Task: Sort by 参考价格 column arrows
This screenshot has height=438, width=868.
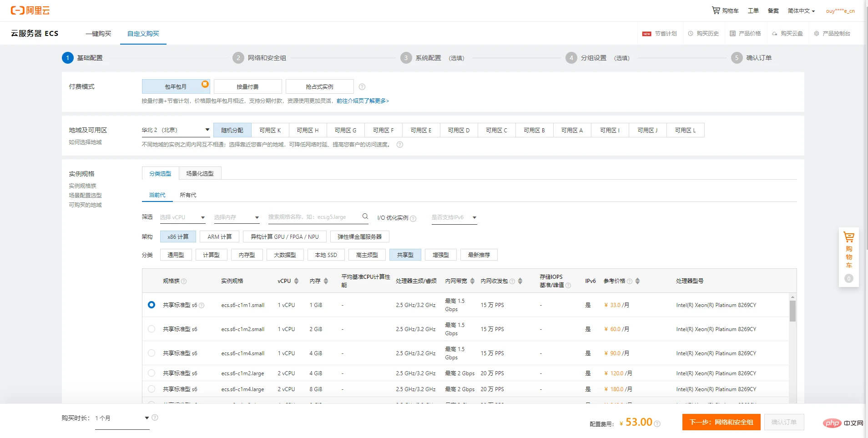Action: click(x=637, y=281)
